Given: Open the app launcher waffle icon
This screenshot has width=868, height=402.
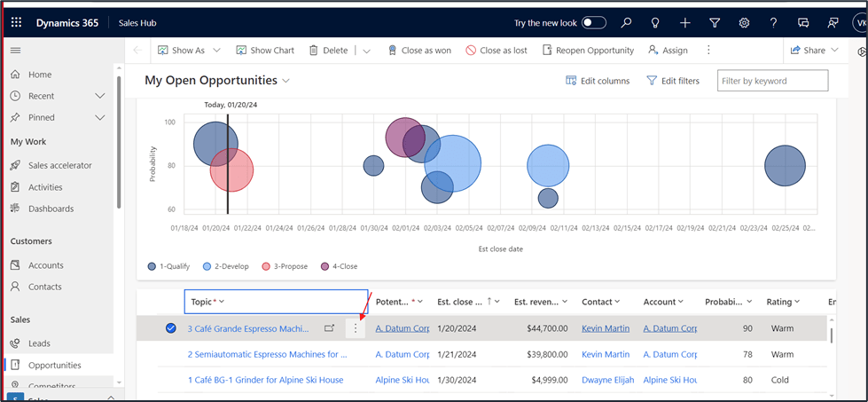Looking at the screenshot, I should (x=16, y=22).
